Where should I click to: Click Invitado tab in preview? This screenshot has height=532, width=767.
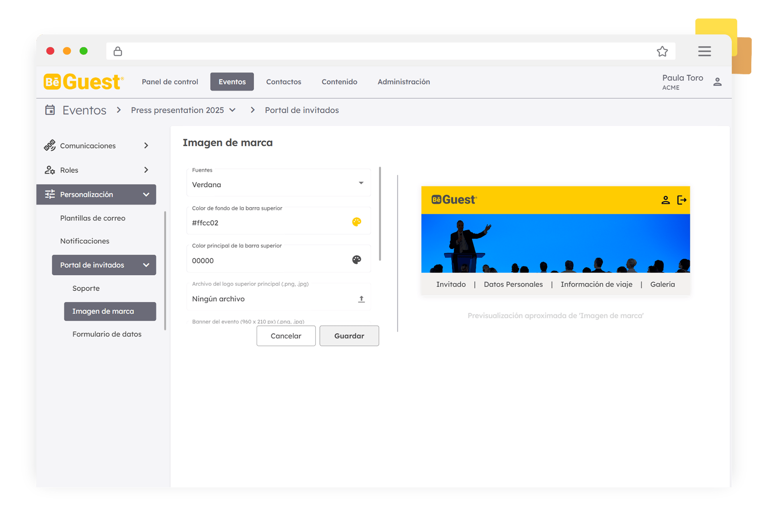coord(451,284)
